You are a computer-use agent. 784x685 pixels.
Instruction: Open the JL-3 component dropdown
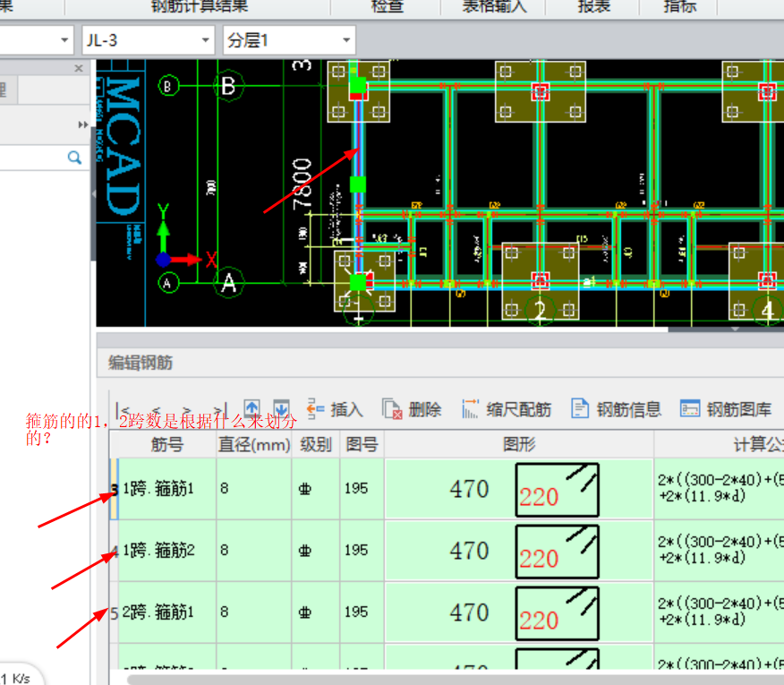pos(148,40)
